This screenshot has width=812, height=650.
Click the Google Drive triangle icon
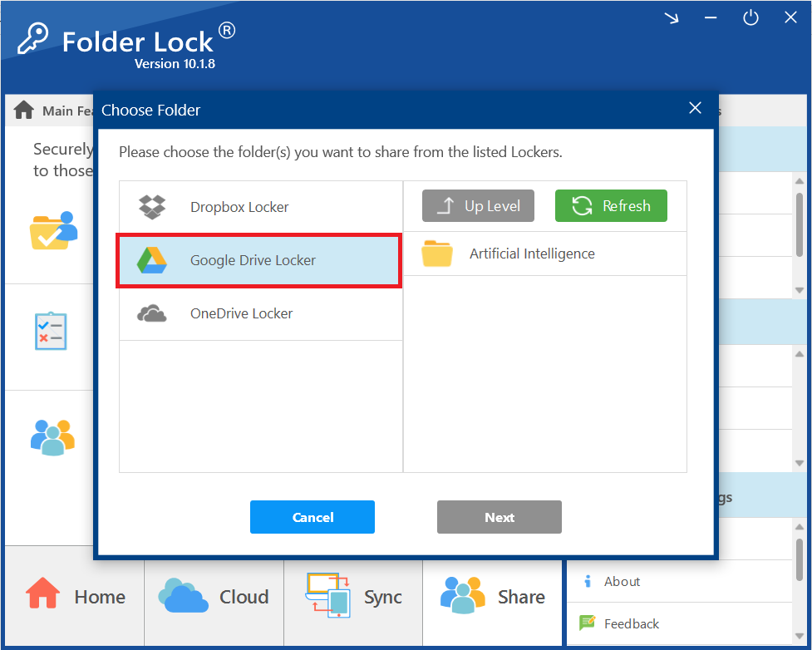152,260
